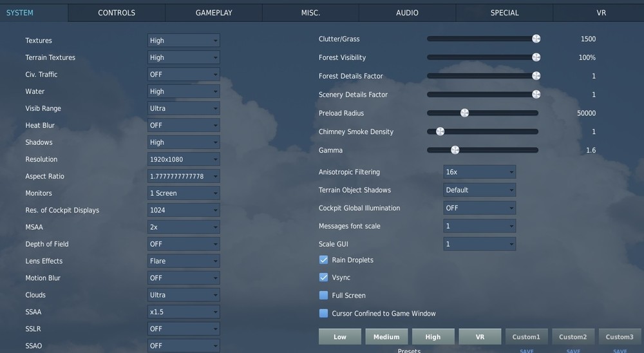Click the Clutter/Grass value 1500
644x353 pixels.
(588, 39)
